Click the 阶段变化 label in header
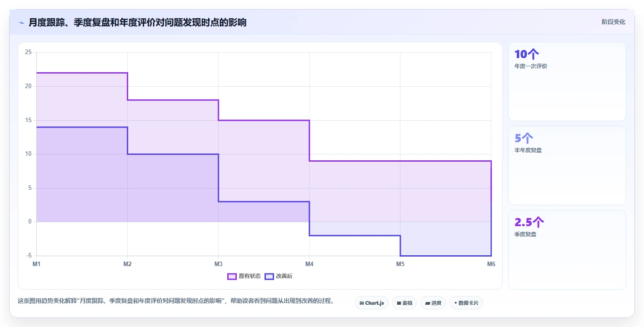644x327 pixels. pyautogui.click(x=614, y=22)
